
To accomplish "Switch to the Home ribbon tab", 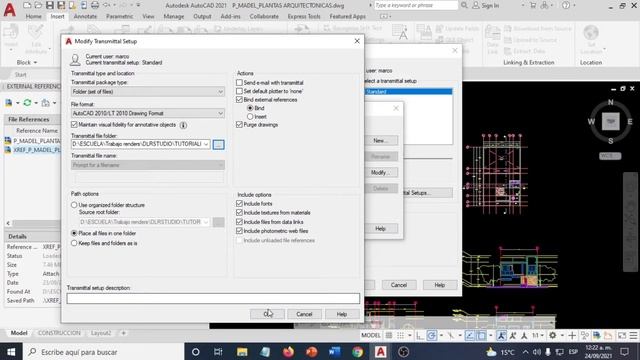I will pos(33,16).
